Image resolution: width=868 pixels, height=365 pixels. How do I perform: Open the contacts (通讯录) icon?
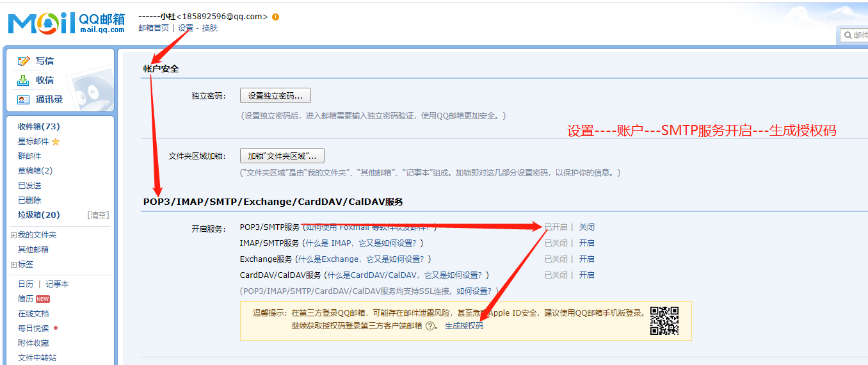tap(24, 99)
